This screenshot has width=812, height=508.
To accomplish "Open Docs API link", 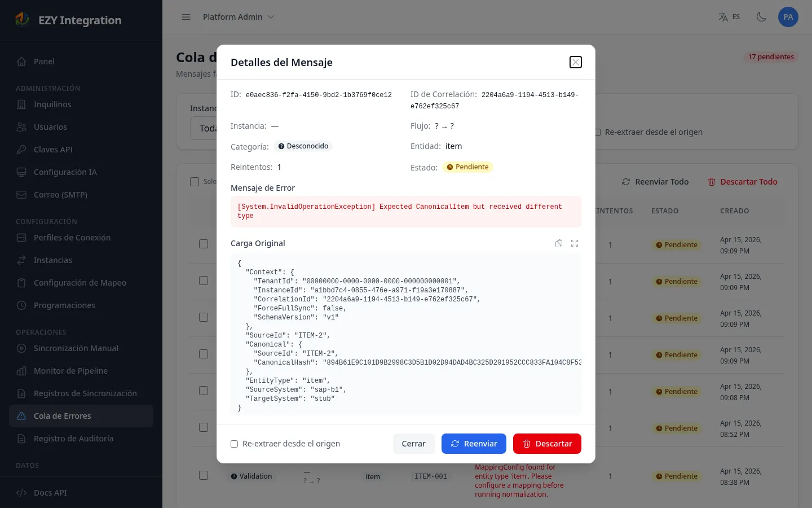I will pos(81,493).
